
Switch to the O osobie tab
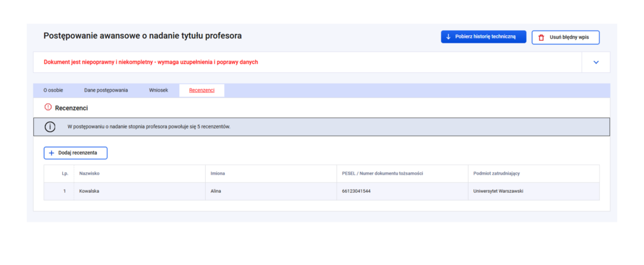click(x=53, y=90)
